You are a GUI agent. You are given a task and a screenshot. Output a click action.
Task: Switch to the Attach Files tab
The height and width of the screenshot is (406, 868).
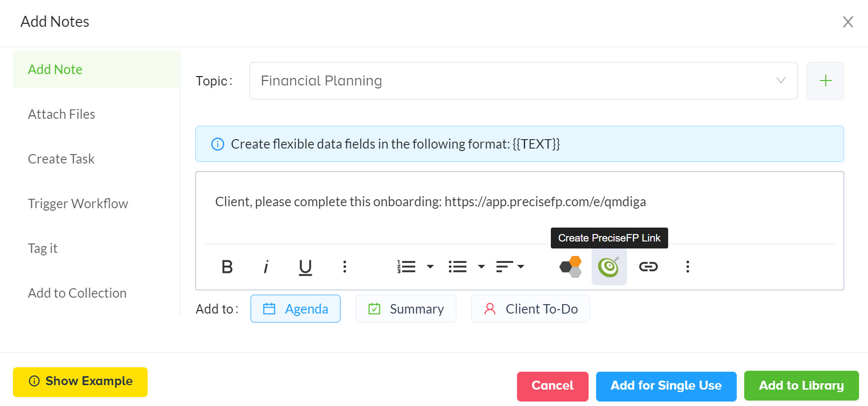coord(62,114)
